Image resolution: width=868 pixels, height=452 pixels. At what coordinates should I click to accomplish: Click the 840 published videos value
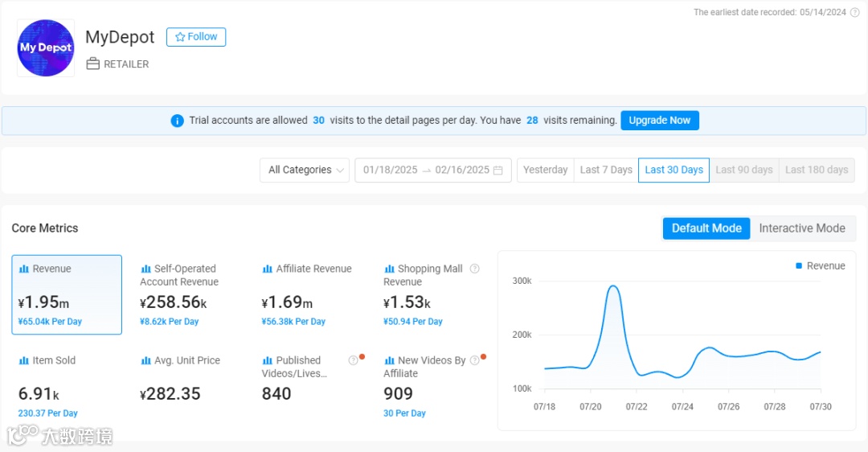point(276,394)
